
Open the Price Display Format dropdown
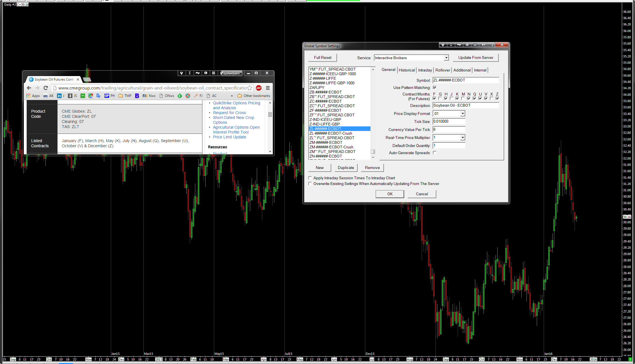tap(462, 114)
